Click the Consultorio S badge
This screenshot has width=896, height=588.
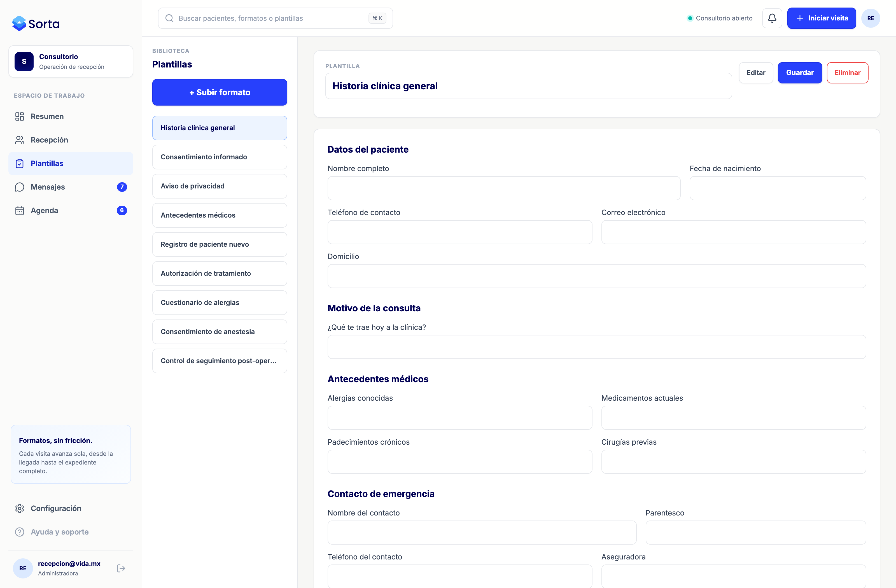pos(24,61)
